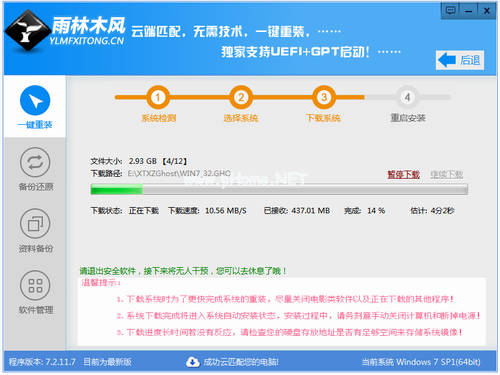Click the feedback chat icon in title bar

click(450, 11)
